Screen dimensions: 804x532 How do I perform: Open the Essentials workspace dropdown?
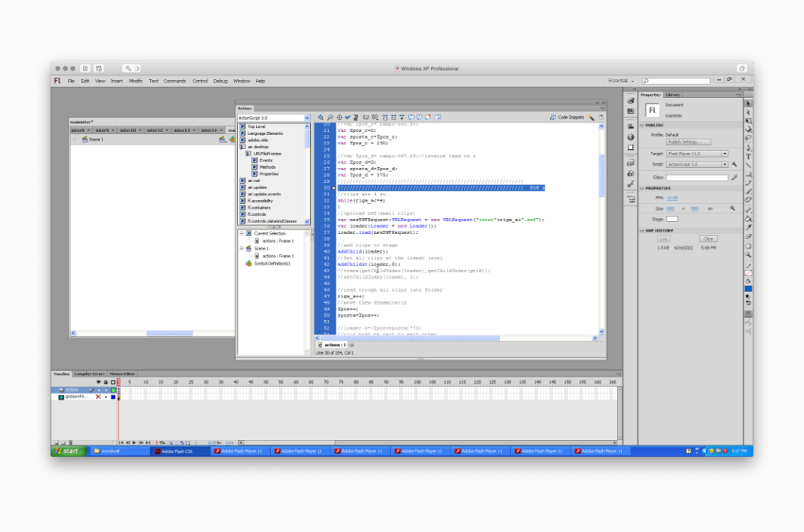621,81
